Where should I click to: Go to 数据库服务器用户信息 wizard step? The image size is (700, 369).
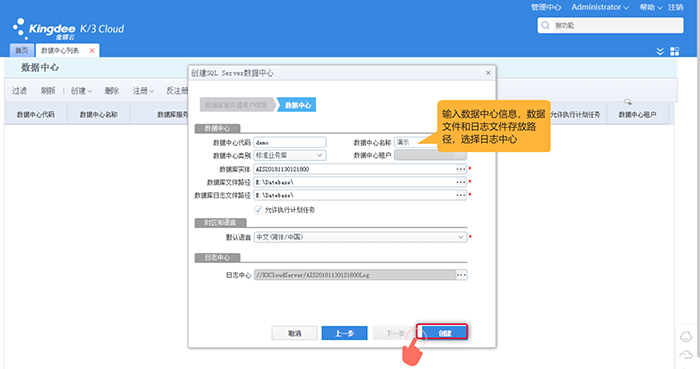click(x=236, y=105)
